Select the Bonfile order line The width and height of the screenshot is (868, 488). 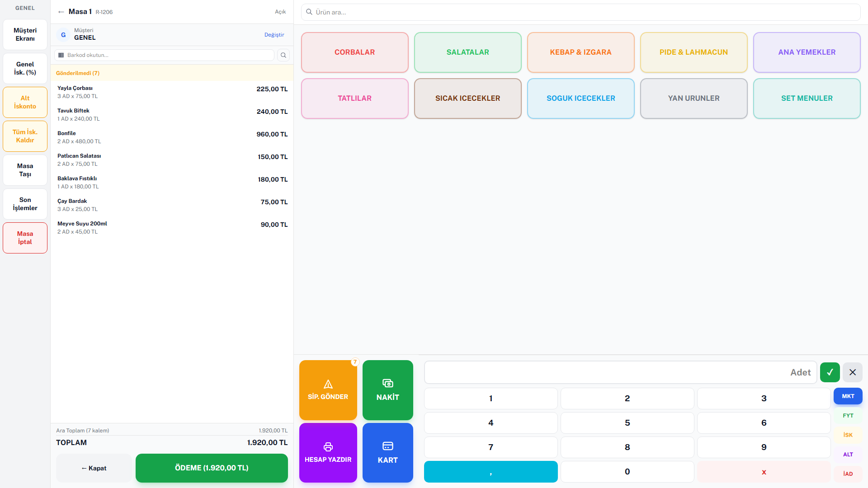[172, 137]
